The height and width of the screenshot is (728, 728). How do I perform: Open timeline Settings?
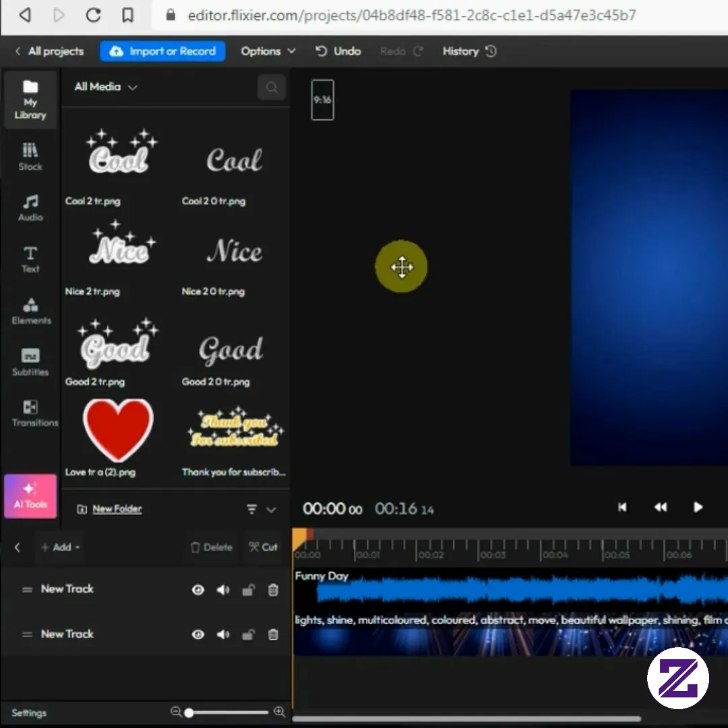pos(29,712)
